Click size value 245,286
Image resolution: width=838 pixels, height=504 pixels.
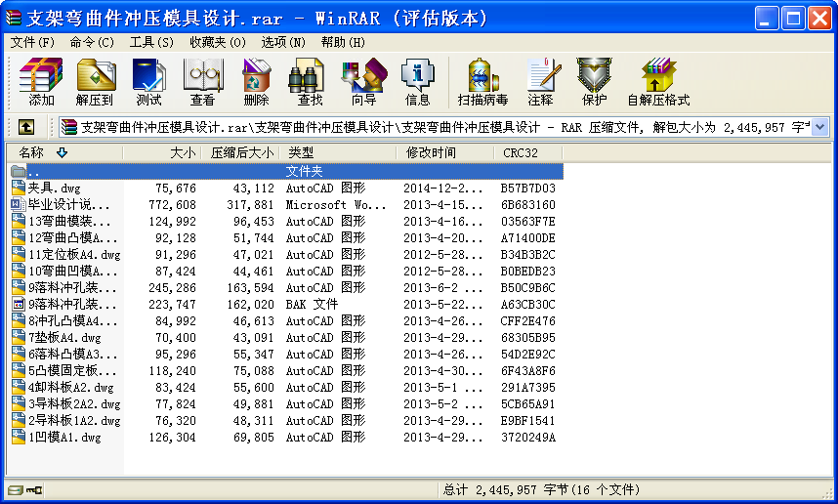point(172,287)
